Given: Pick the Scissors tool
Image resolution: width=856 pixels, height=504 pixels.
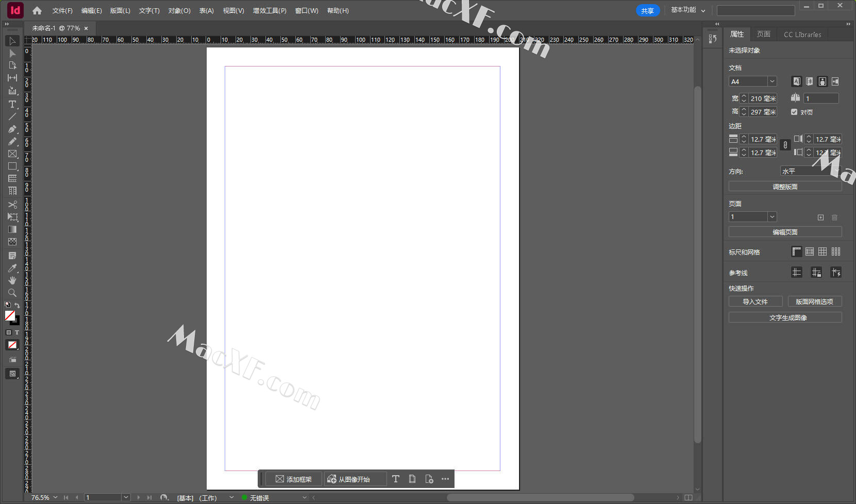Looking at the screenshot, I should (12, 205).
